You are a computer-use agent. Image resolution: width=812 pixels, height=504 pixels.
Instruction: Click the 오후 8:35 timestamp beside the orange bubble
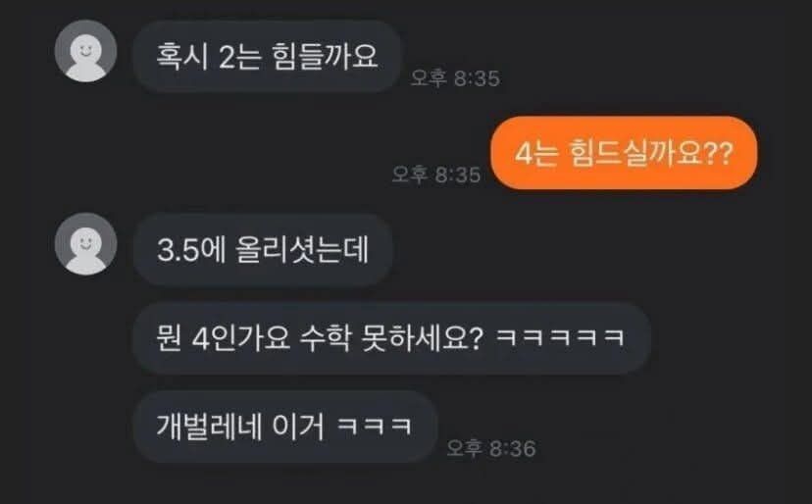point(436,175)
